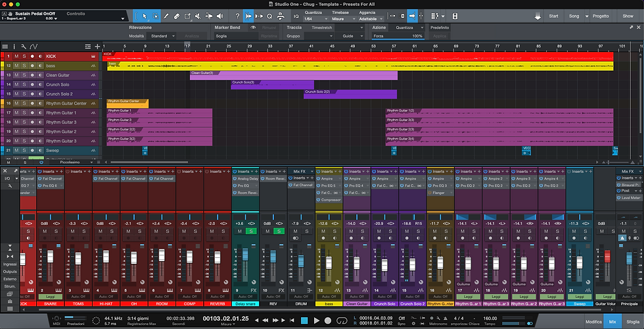Switch to the Sfoglia tab
The width and height of the screenshot is (644, 329).
632,322
